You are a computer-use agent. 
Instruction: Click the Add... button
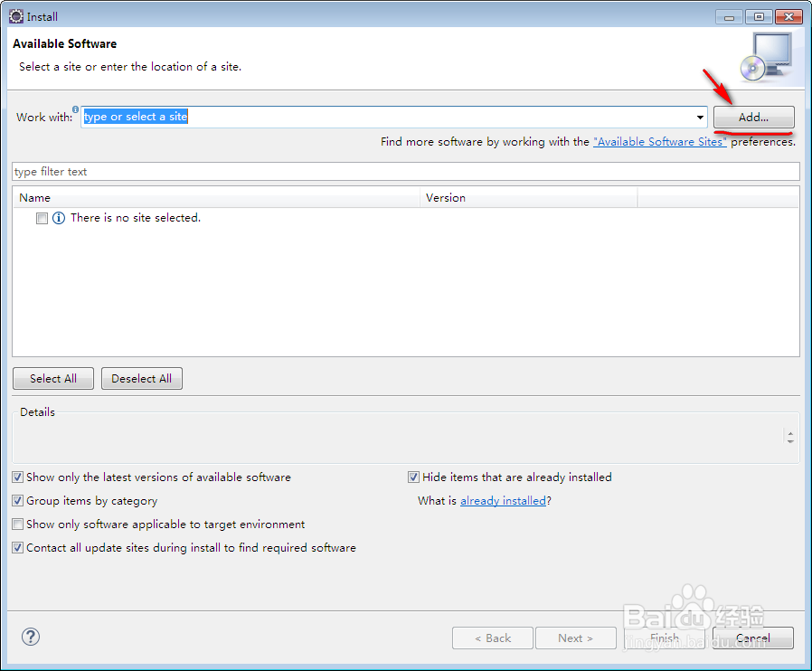click(753, 117)
